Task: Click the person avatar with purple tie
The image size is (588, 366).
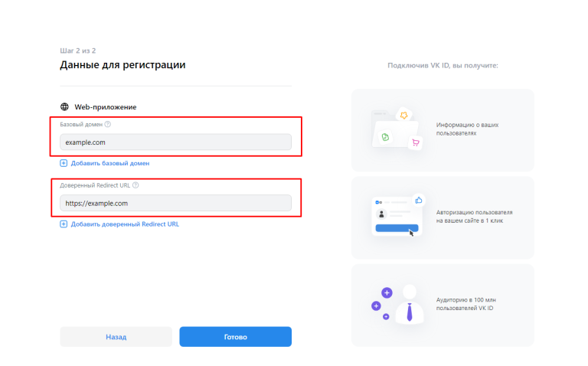Action: coord(410,303)
